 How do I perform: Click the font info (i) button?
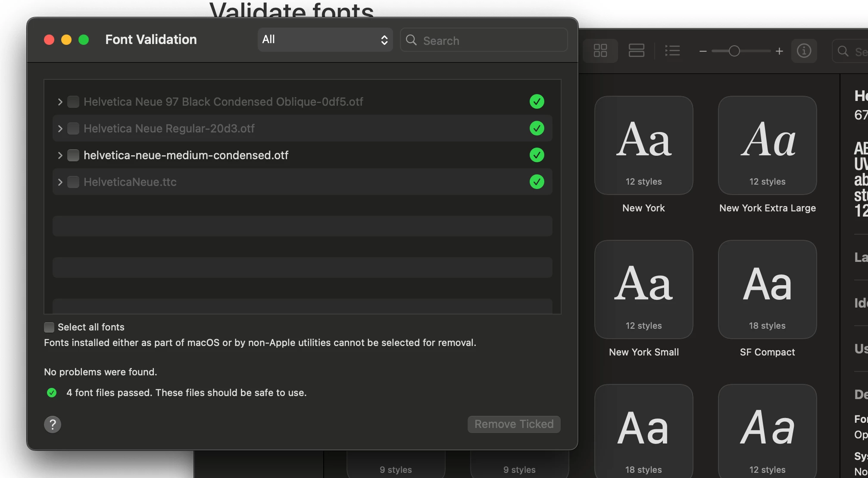click(804, 51)
